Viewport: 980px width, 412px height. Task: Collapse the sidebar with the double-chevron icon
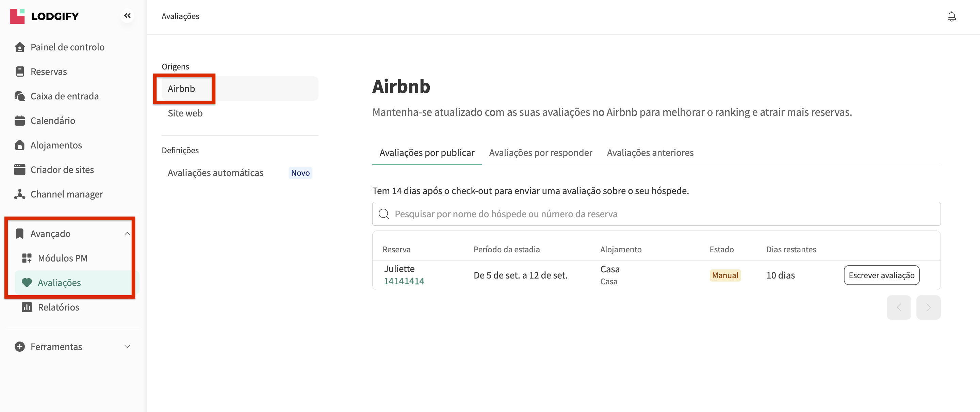click(x=128, y=16)
